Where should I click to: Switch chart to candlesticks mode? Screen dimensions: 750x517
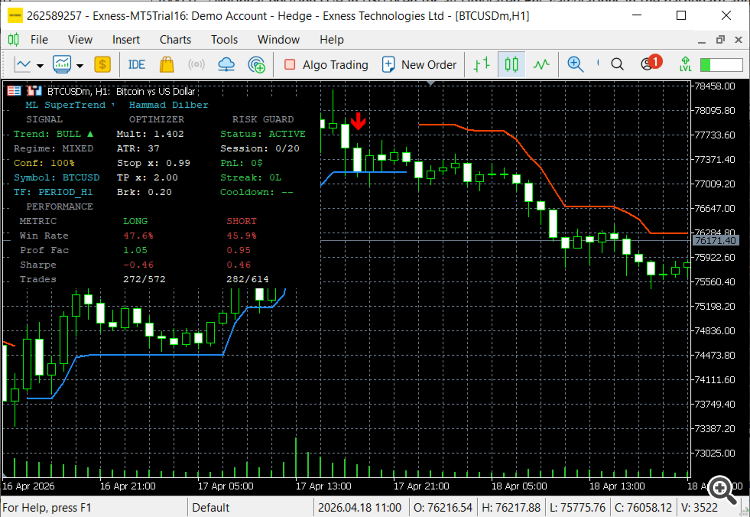pyautogui.click(x=511, y=64)
